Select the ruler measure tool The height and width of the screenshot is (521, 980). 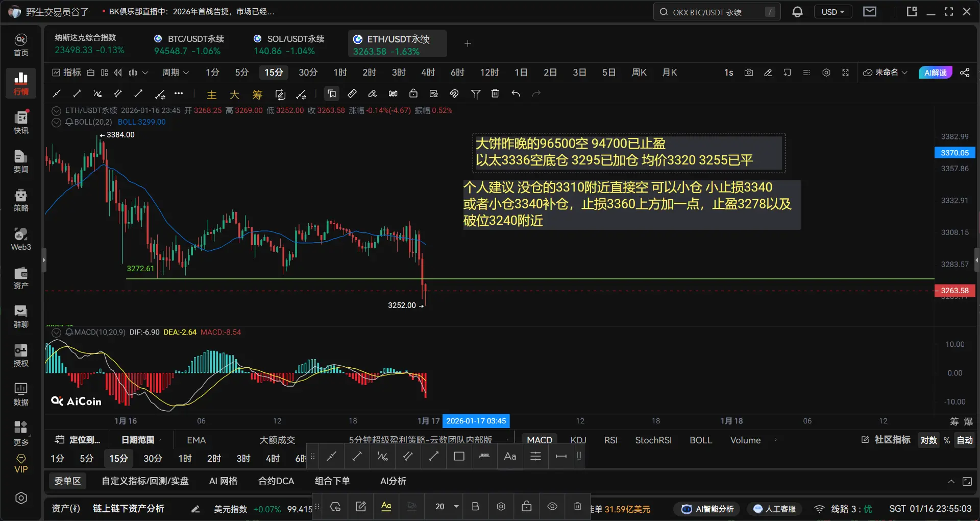coord(352,93)
